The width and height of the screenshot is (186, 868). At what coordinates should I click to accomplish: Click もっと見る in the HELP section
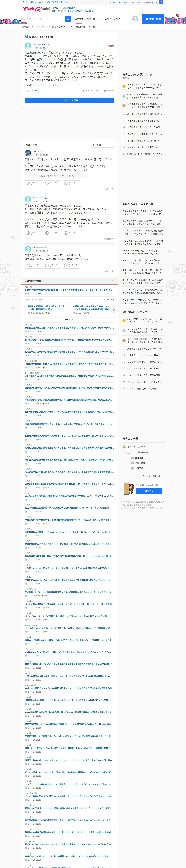coord(110,300)
